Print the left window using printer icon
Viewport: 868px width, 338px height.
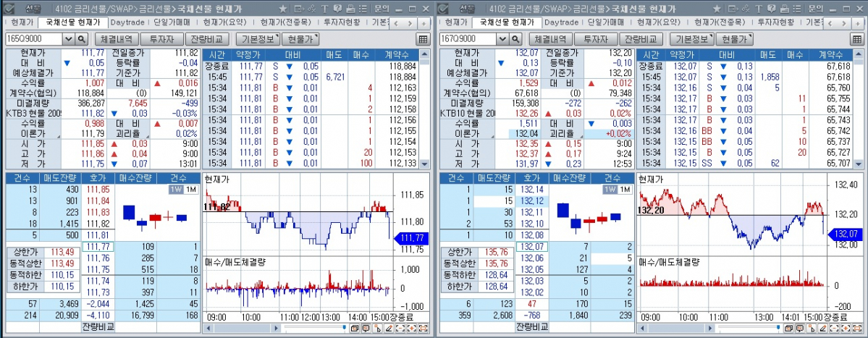pyautogui.click(x=350, y=9)
